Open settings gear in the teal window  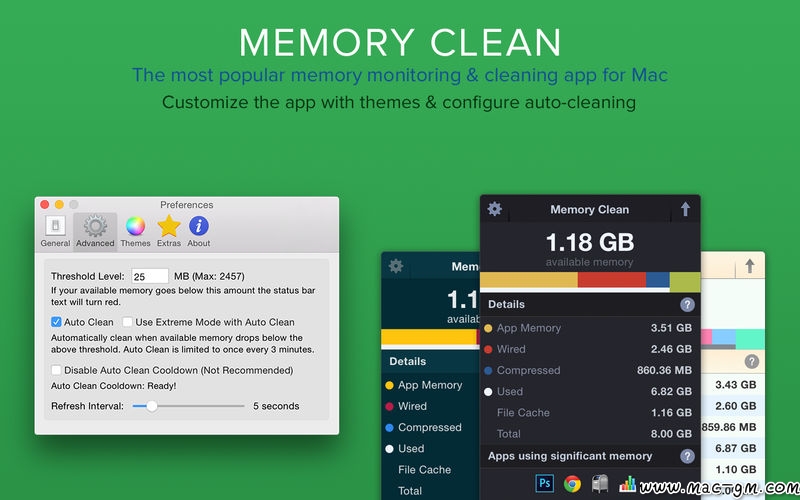click(x=396, y=266)
